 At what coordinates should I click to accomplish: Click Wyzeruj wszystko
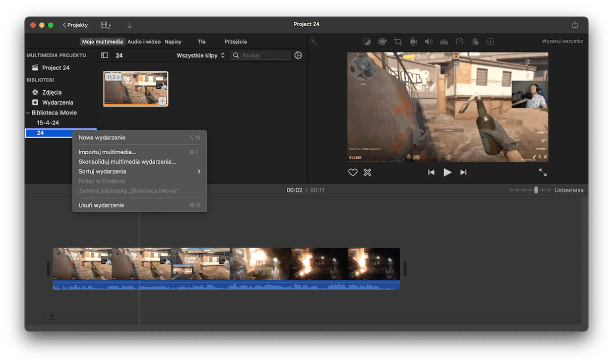(563, 41)
